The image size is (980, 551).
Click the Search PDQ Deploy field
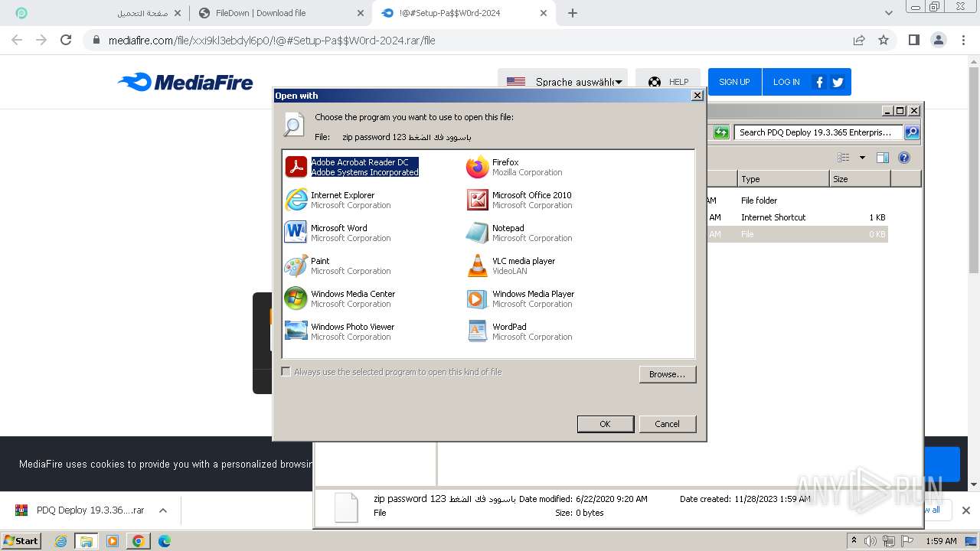pyautogui.click(x=818, y=132)
